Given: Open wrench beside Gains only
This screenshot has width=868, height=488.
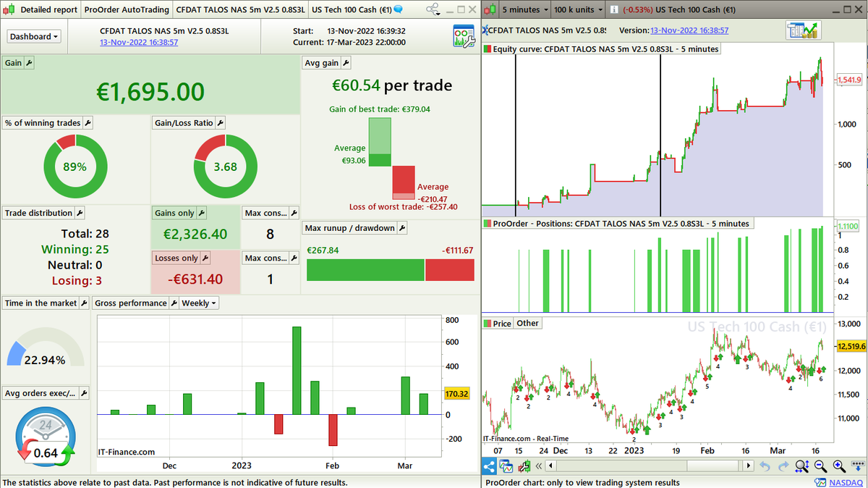Looking at the screenshot, I should coord(202,213).
